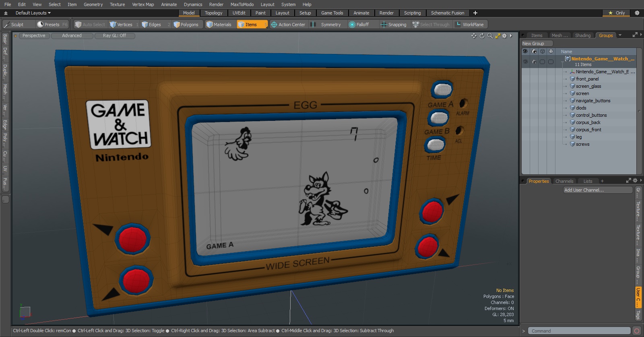644x337 pixels.
Task: Open the Vertex Map menu
Action: 143,4
